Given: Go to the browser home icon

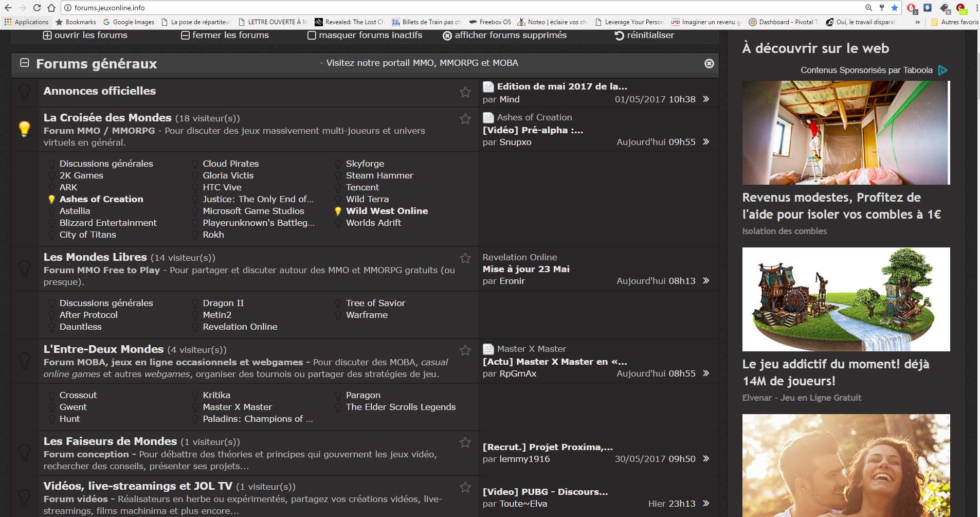Looking at the screenshot, I should point(51,8).
